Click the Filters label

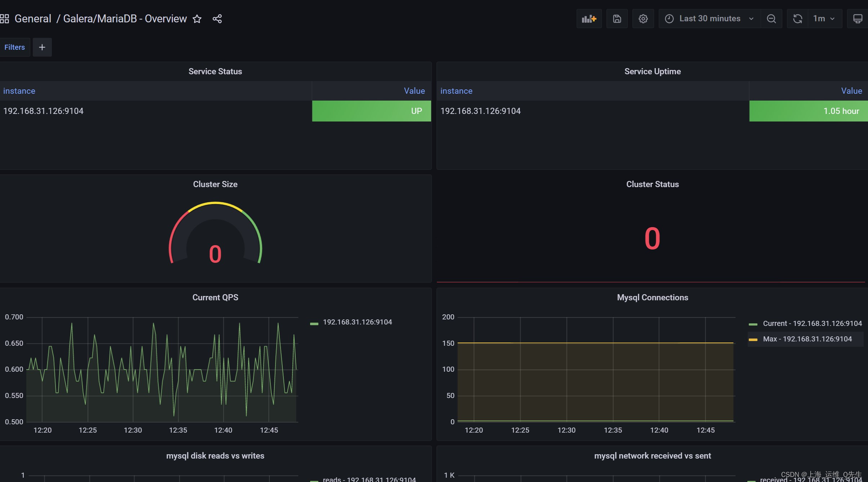14,47
